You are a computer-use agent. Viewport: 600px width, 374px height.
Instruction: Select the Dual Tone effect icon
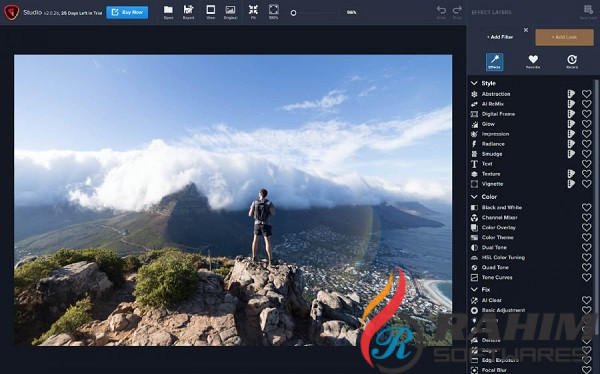(x=474, y=247)
